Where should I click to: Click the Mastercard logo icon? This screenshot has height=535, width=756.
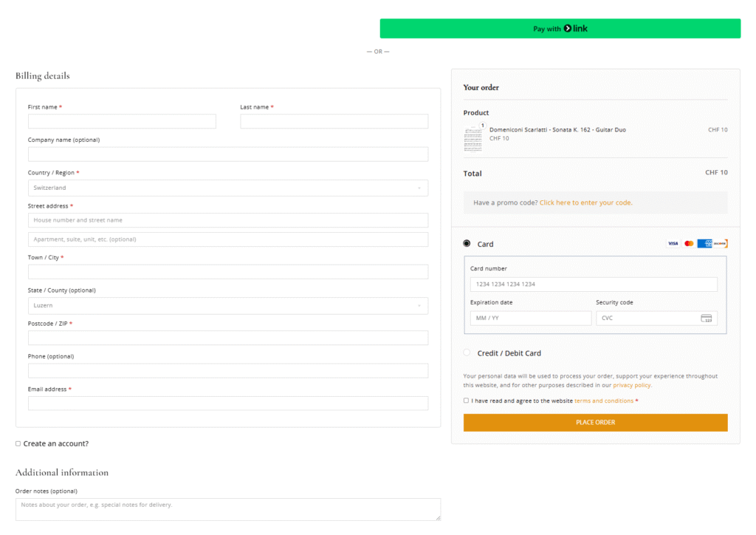[x=689, y=244]
